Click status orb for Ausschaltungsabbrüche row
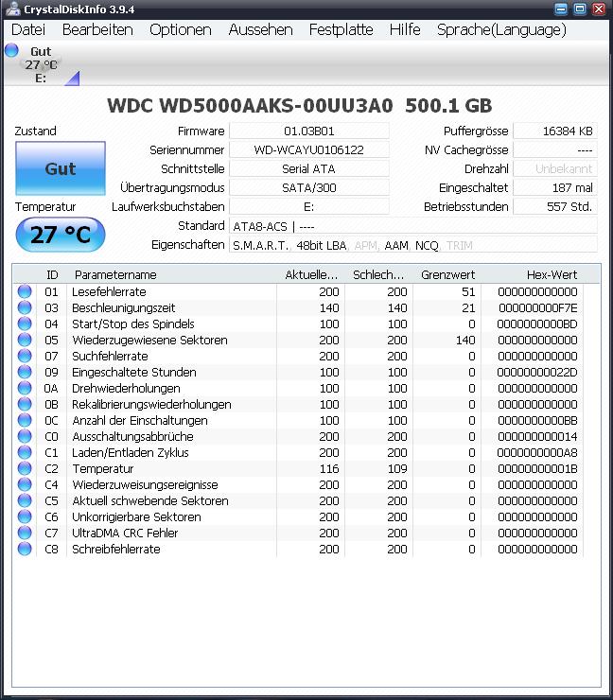Image resolution: width=613 pixels, height=700 pixels. (x=25, y=436)
